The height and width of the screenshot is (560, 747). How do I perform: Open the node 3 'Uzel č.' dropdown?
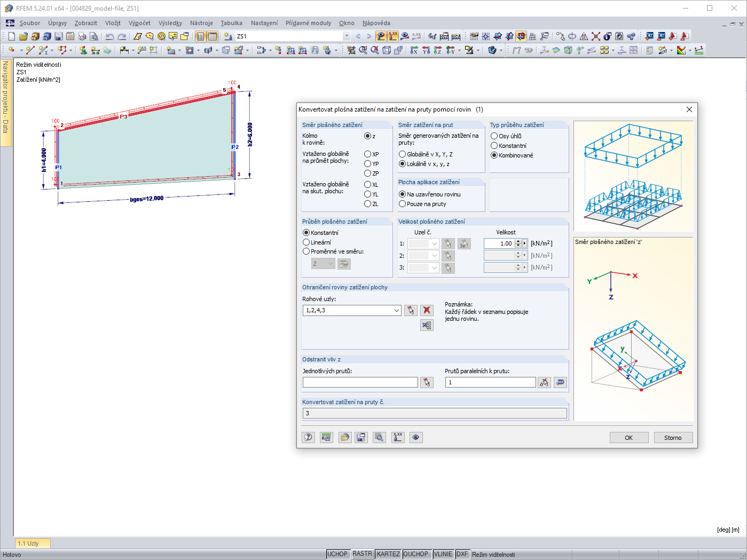(x=435, y=267)
